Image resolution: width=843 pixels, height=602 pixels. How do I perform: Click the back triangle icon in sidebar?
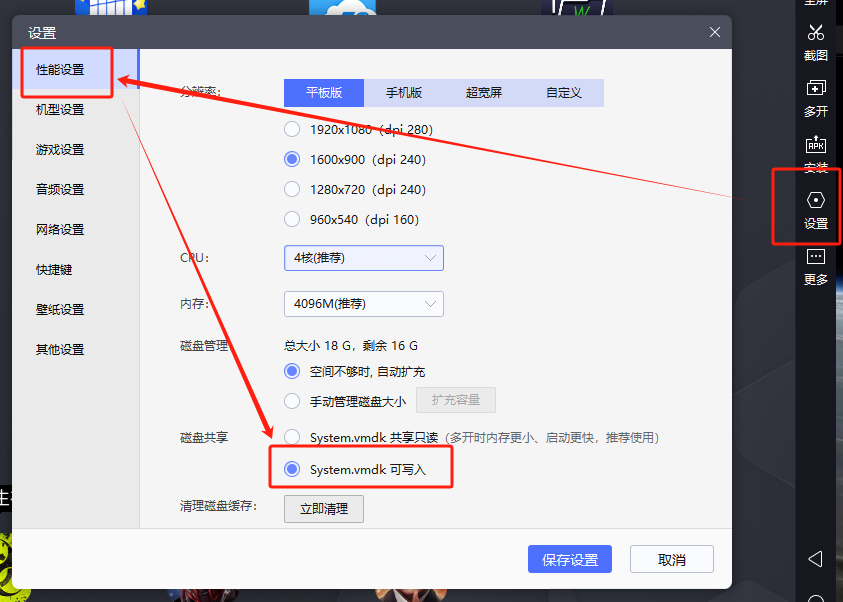coord(815,559)
